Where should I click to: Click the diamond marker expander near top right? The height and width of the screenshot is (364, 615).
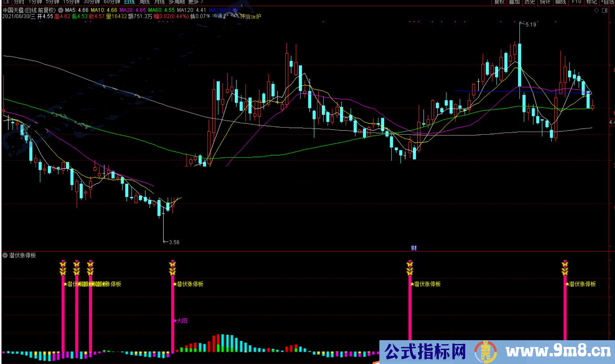click(x=596, y=10)
